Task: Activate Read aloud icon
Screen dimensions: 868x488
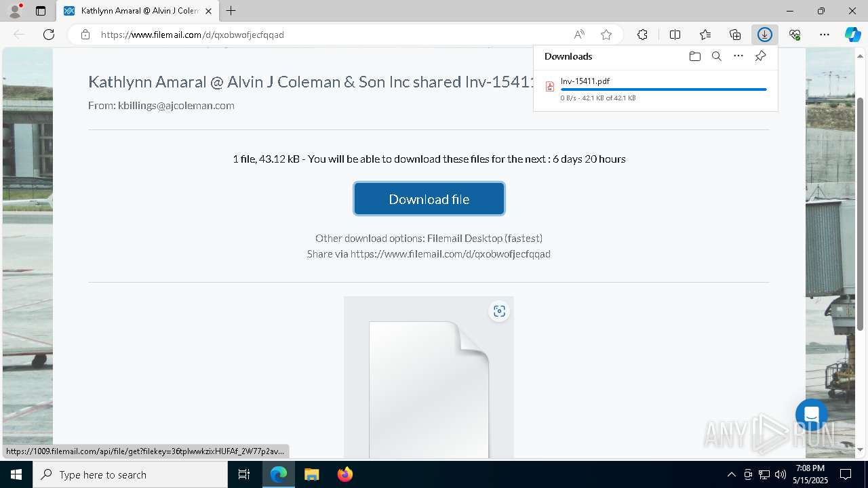Action: coord(579,35)
